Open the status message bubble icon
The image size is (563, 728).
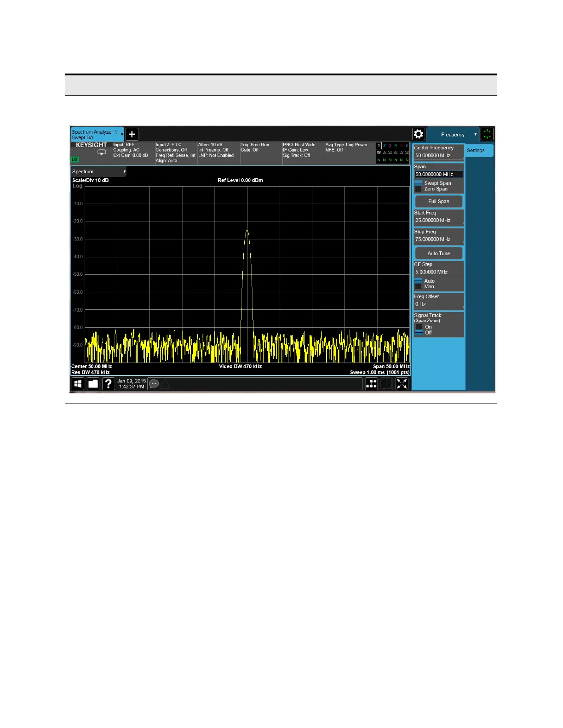pyautogui.click(x=154, y=384)
